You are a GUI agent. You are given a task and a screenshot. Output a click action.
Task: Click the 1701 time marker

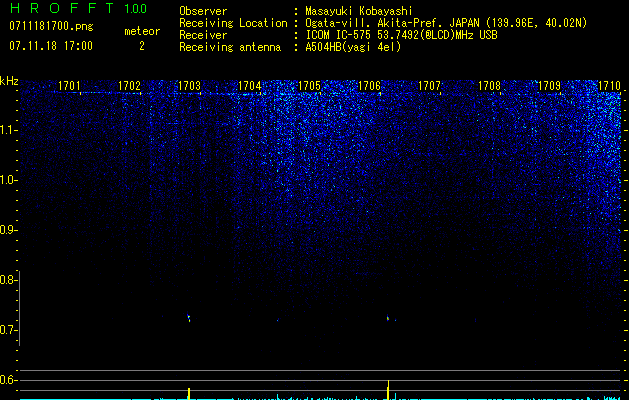[69, 86]
